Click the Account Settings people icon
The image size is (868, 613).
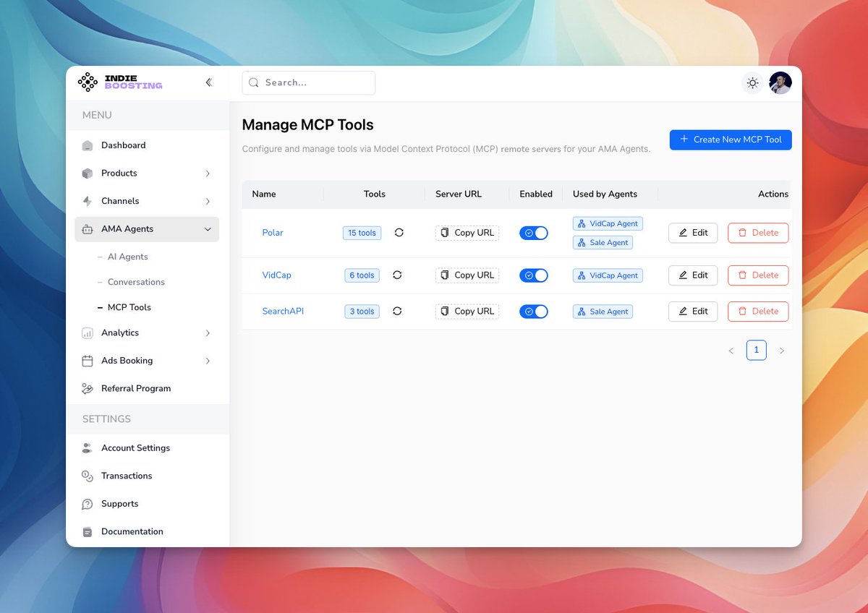click(x=88, y=448)
